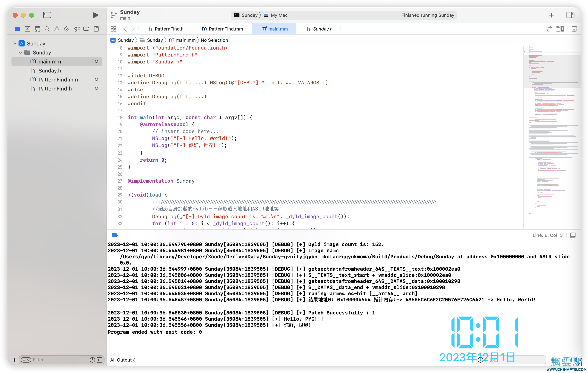Click line number 29 in gutter

tap(120, 195)
